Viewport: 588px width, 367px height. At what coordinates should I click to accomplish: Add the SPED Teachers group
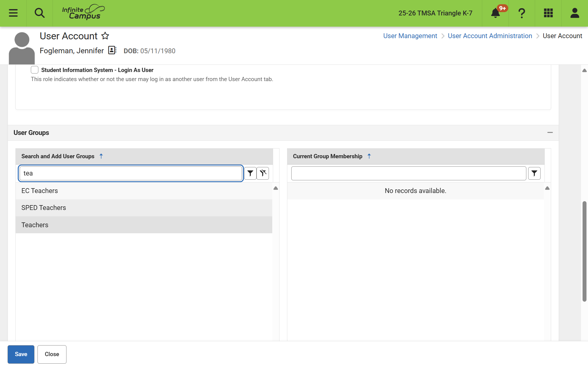(x=144, y=208)
